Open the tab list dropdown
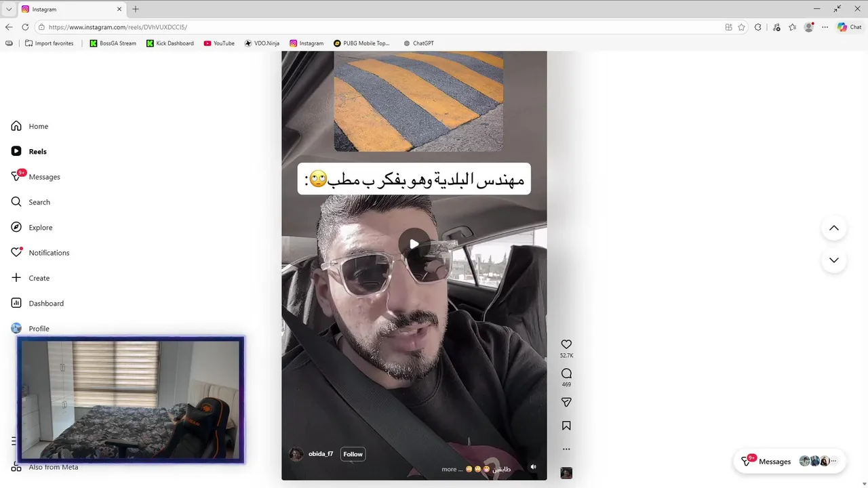This screenshot has width=868, height=488. coord(8,9)
